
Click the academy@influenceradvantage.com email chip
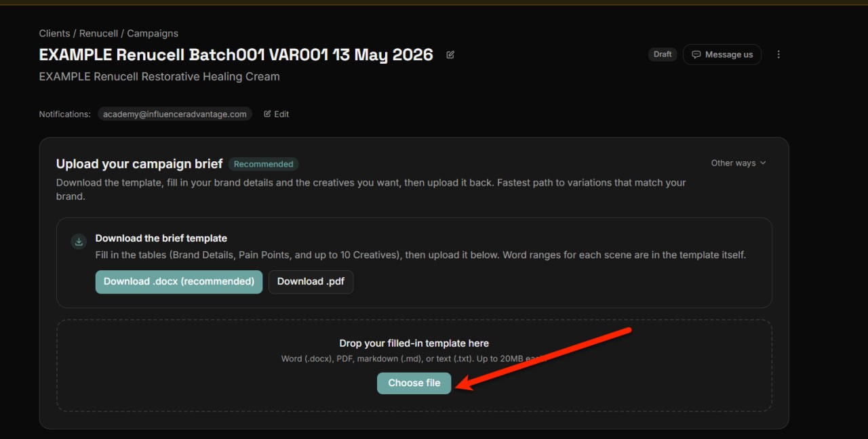click(175, 114)
